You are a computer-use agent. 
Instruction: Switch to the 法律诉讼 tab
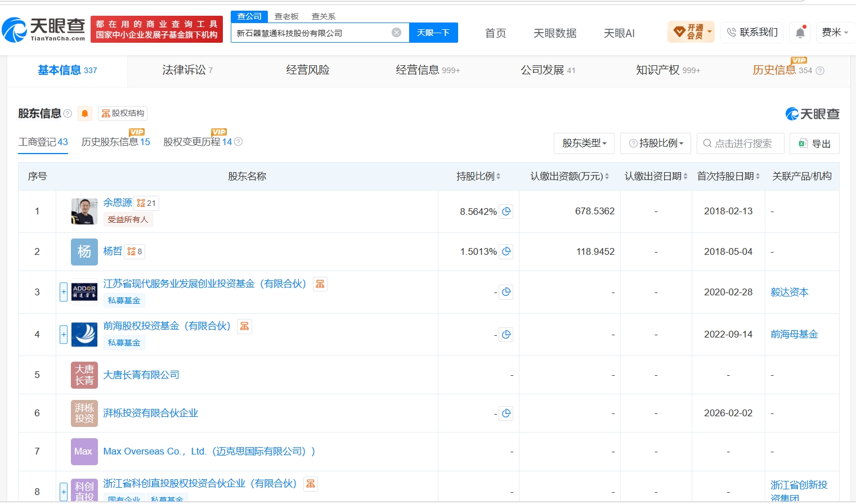tap(187, 70)
